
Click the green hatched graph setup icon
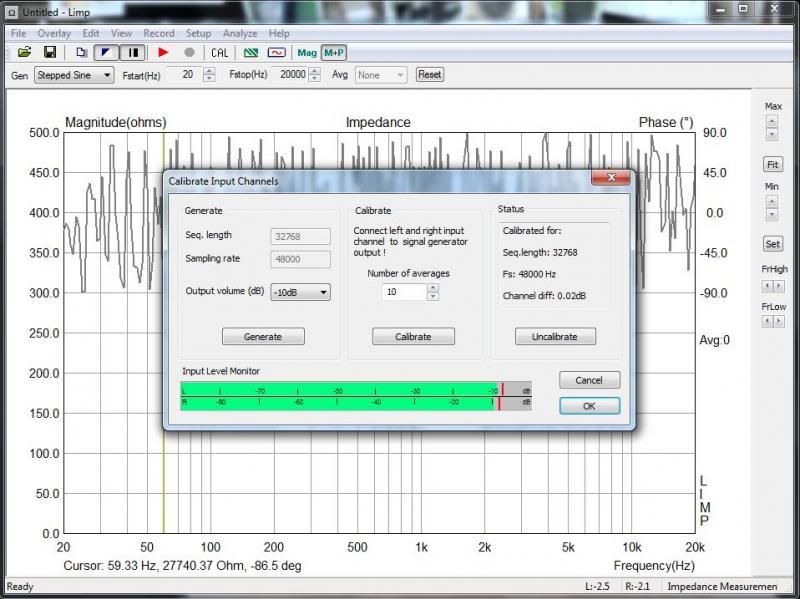coord(251,52)
